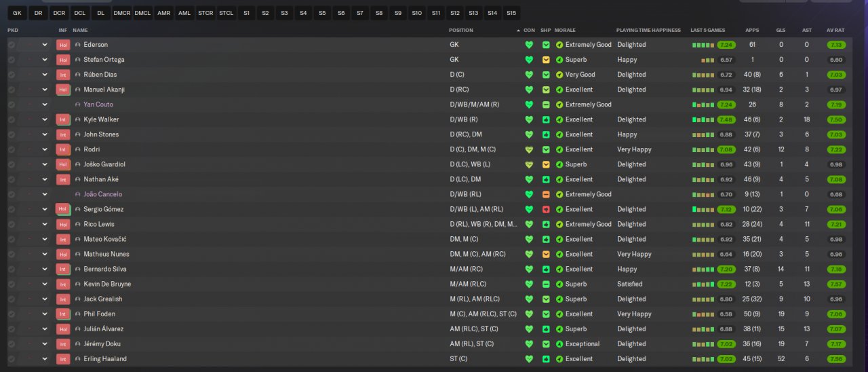Click the profile icon beside Yan Couto
868x372 pixels.
78,105
